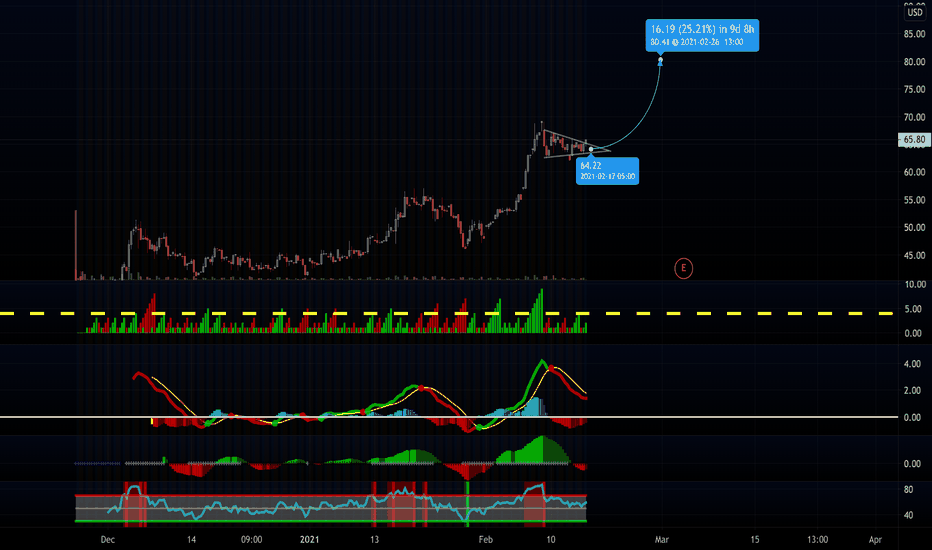Click the forecast arrow endpoint near 80.00
The width and height of the screenshot is (932, 550).
(x=660, y=60)
